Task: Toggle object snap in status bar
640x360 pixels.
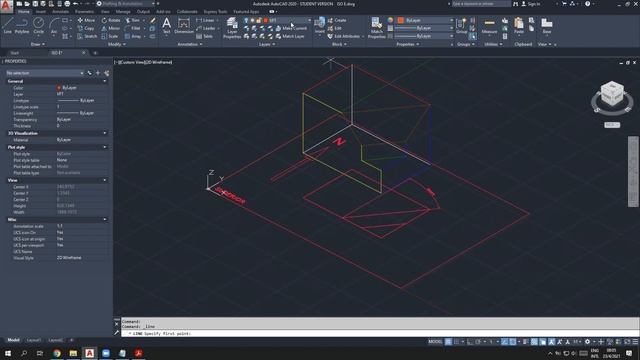Action: [x=513, y=342]
